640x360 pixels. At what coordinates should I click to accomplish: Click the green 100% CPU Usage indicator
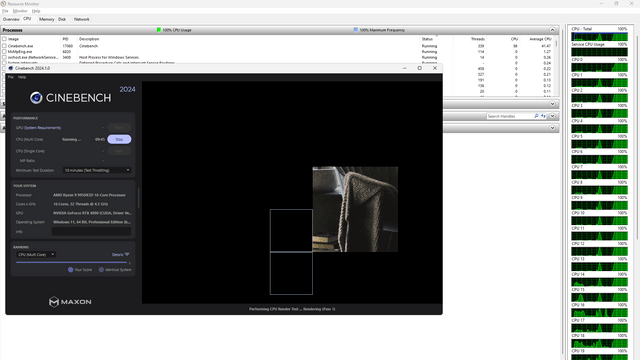(x=159, y=30)
